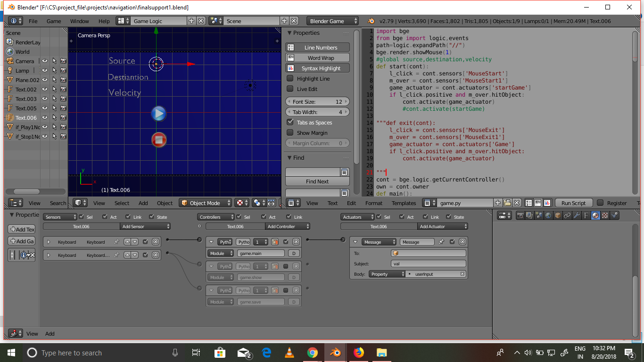The image size is (644, 362).
Task: Toggle syntax highlight icon in text editor header
Action: [547, 203]
